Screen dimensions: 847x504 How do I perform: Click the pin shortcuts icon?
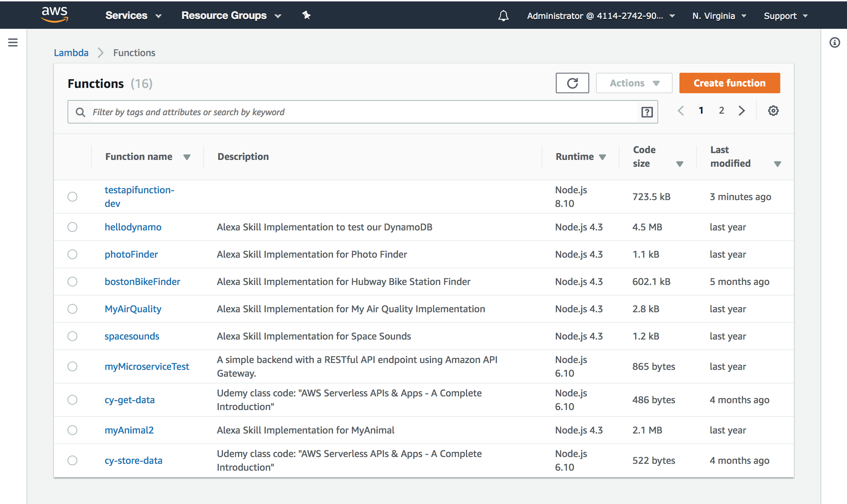[x=306, y=15]
